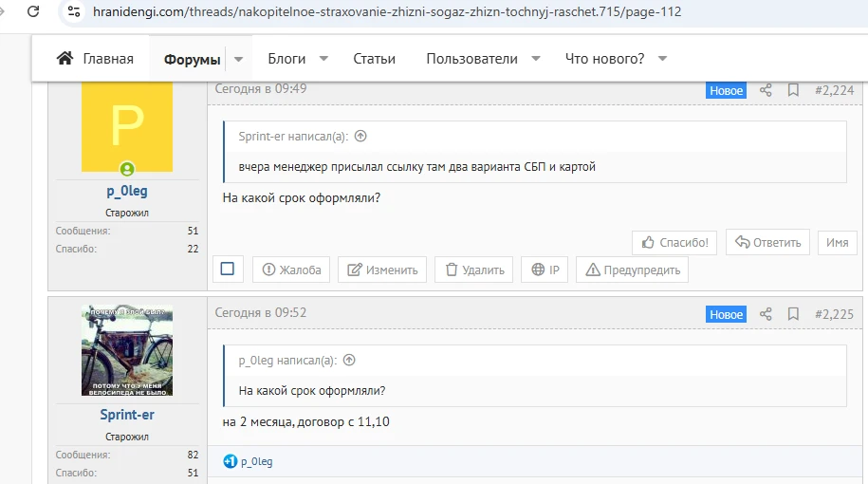
Task: Reload the page with the refresh icon
Action: click(33, 11)
